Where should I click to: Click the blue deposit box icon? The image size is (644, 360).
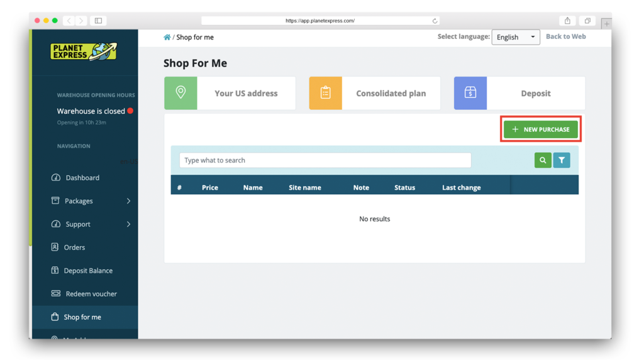tap(470, 93)
